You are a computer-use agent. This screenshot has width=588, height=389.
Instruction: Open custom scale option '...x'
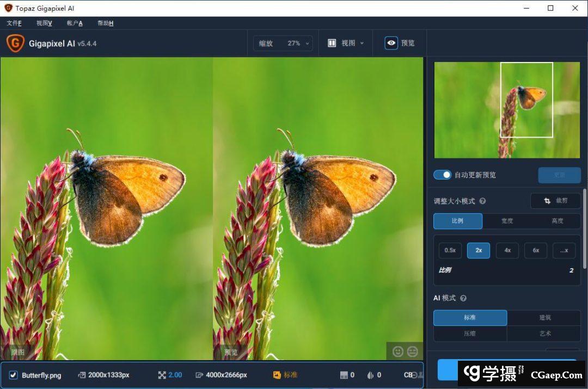click(x=564, y=250)
